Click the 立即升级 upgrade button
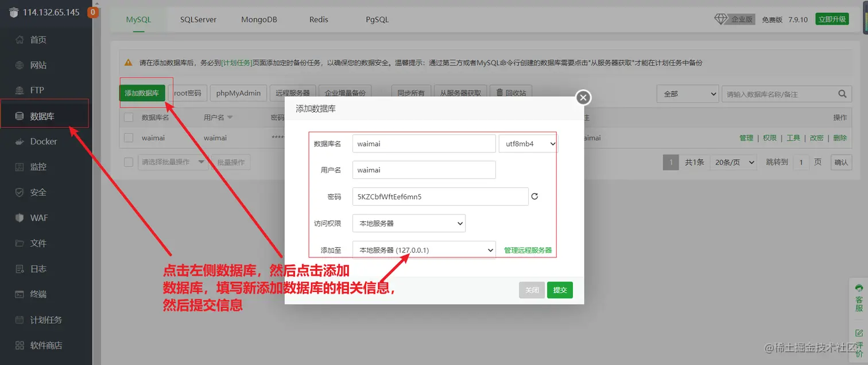This screenshot has width=868, height=365. 832,19
